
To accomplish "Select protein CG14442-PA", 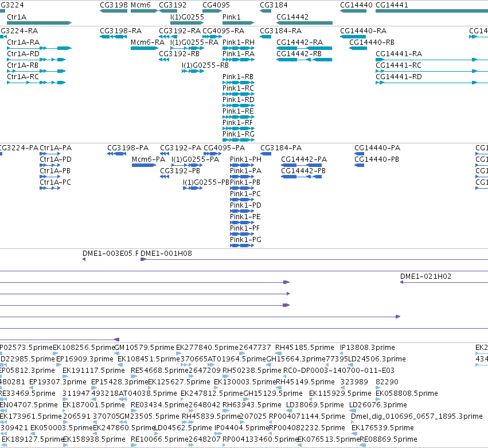I will point(301,165).
